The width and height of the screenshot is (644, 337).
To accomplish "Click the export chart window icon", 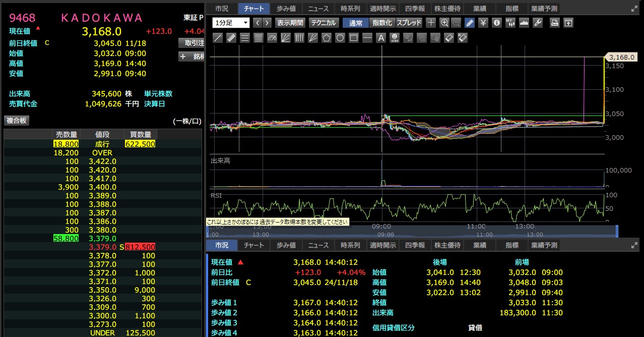I will tap(568, 23).
